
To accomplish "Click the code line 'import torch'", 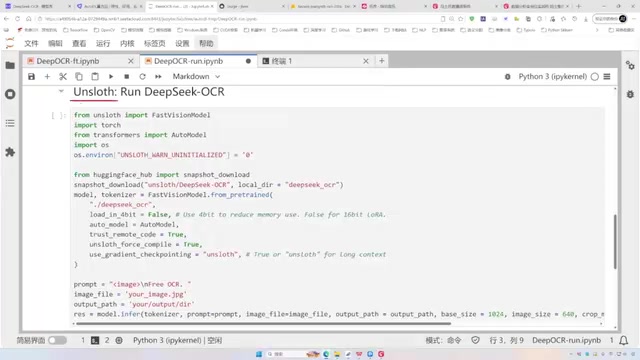I will (97, 125).
